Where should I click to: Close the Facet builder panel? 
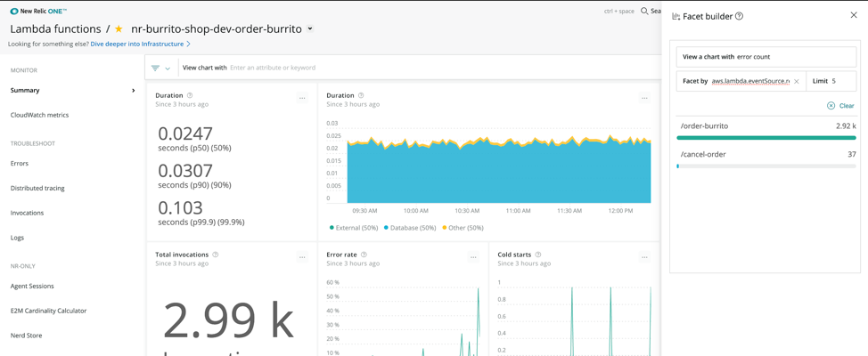click(854, 15)
